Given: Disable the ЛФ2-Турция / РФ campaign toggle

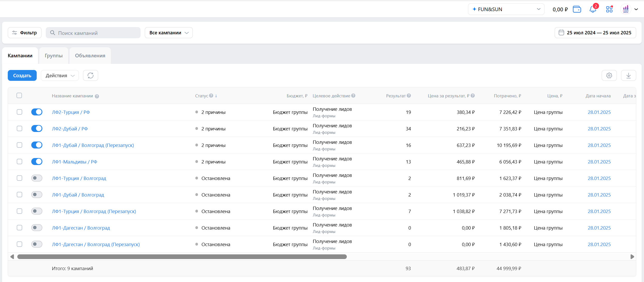Looking at the screenshot, I should click(x=37, y=112).
